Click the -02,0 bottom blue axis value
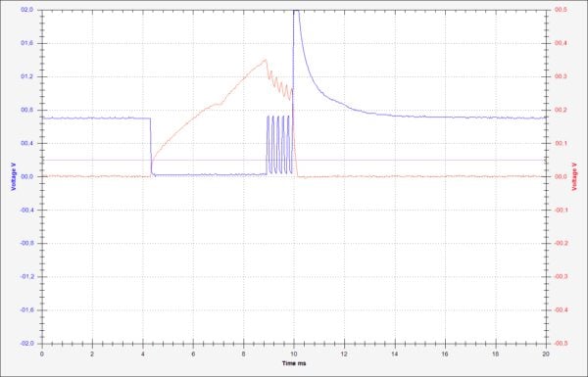The width and height of the screenshot is (588, 377). coord(27,344)
